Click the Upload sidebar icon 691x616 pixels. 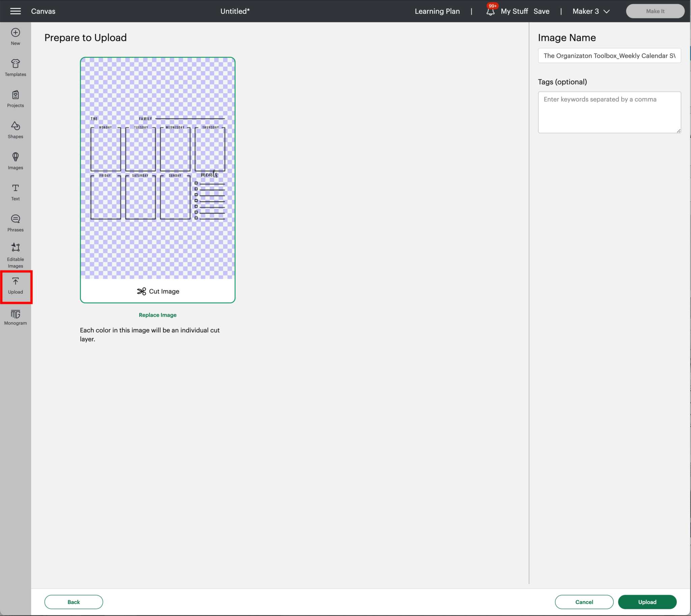coord(15,286)
